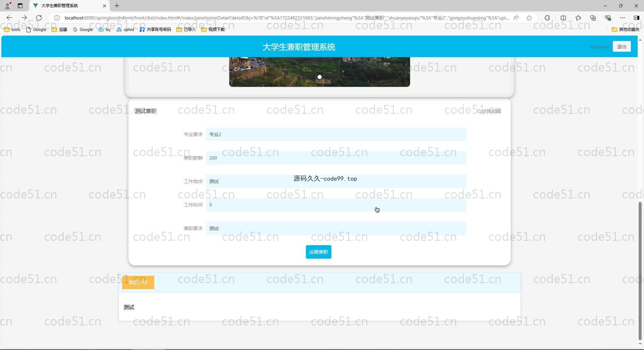Expand the 其他收藏夹 folder
Viewport: 644px width, 350px height.
tap(626, 30)
